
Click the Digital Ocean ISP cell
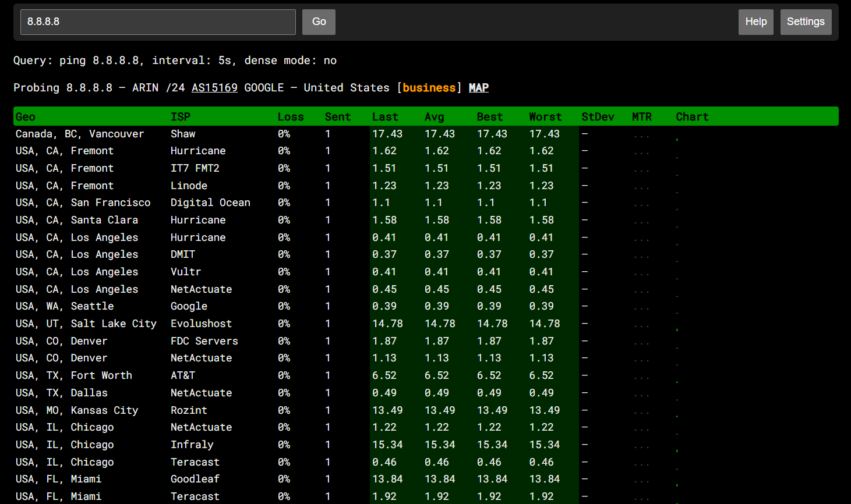[x=210, y=203]
